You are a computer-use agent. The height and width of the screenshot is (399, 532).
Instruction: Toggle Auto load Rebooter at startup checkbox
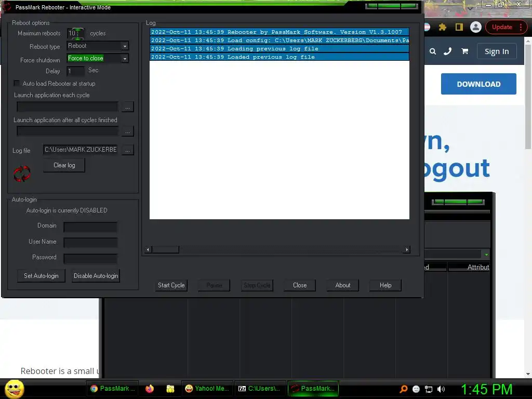point(16,84)
